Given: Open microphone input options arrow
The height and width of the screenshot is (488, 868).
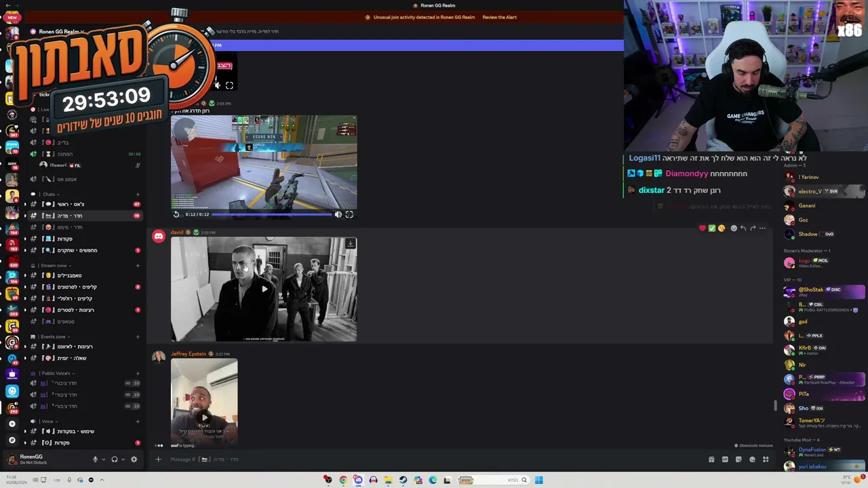Looking at the screenshot, I should 103,460.
